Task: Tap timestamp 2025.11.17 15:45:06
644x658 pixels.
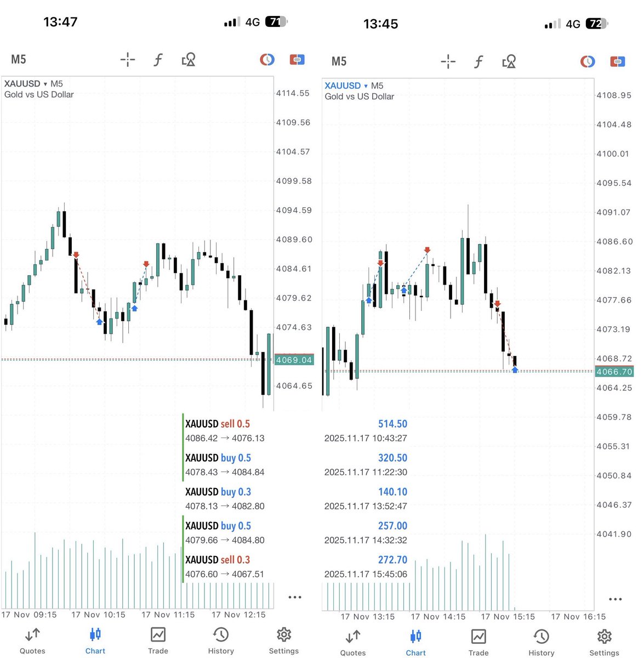Action: 366,574
